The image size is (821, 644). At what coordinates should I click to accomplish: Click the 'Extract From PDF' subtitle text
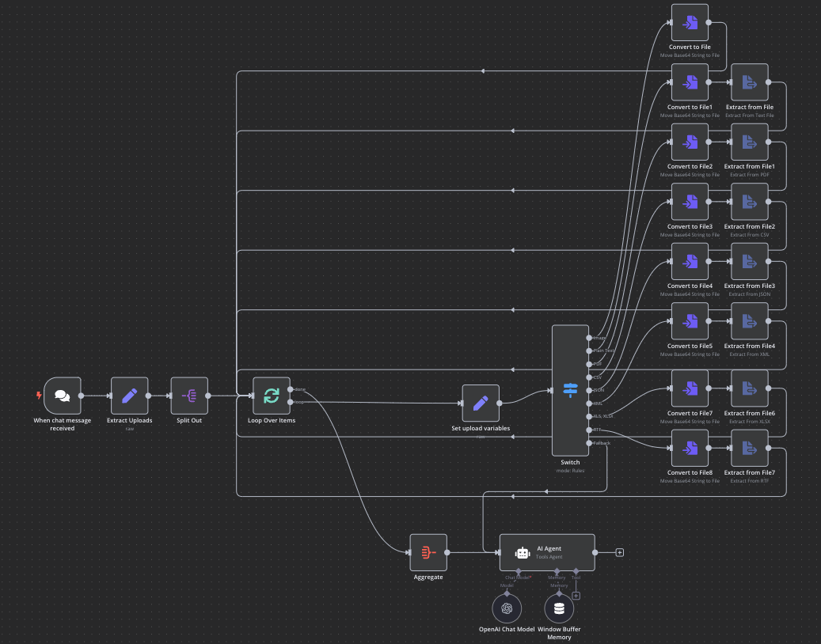point(750,175)
